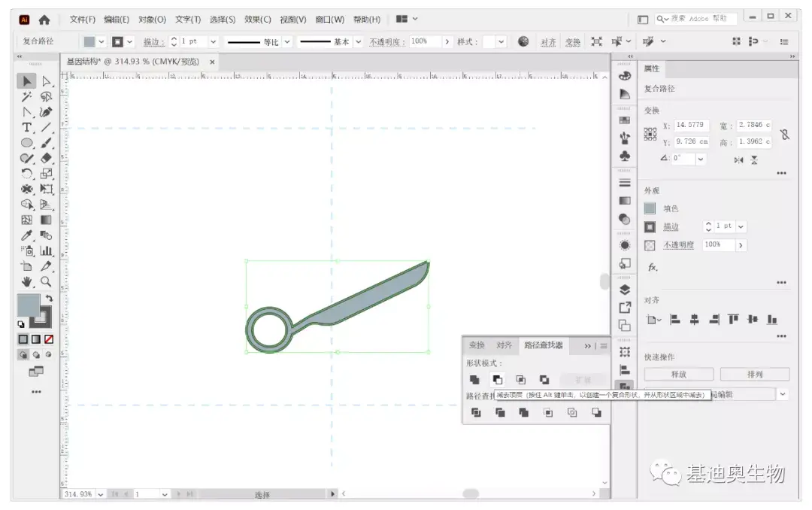Screen dimensions: 812x510
Task: Switch to the 变换 tab
Action: [x=477, y=345]
